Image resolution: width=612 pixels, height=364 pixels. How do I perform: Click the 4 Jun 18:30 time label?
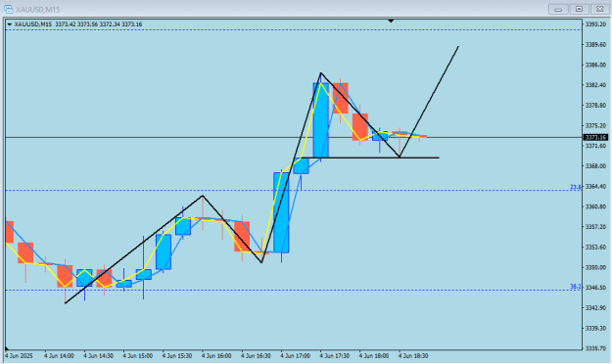pos(413,356)
